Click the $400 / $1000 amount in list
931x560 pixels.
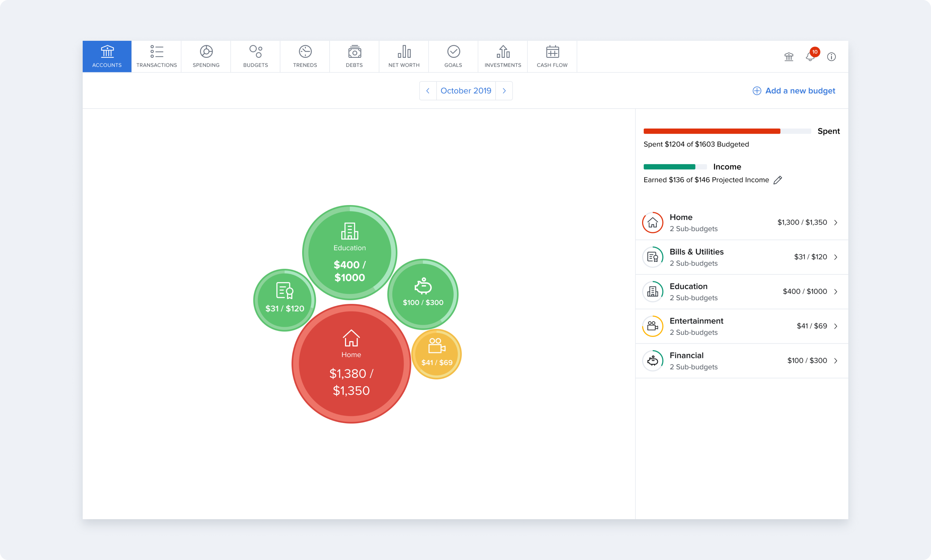pyautogui.click(x=804, y=291)
